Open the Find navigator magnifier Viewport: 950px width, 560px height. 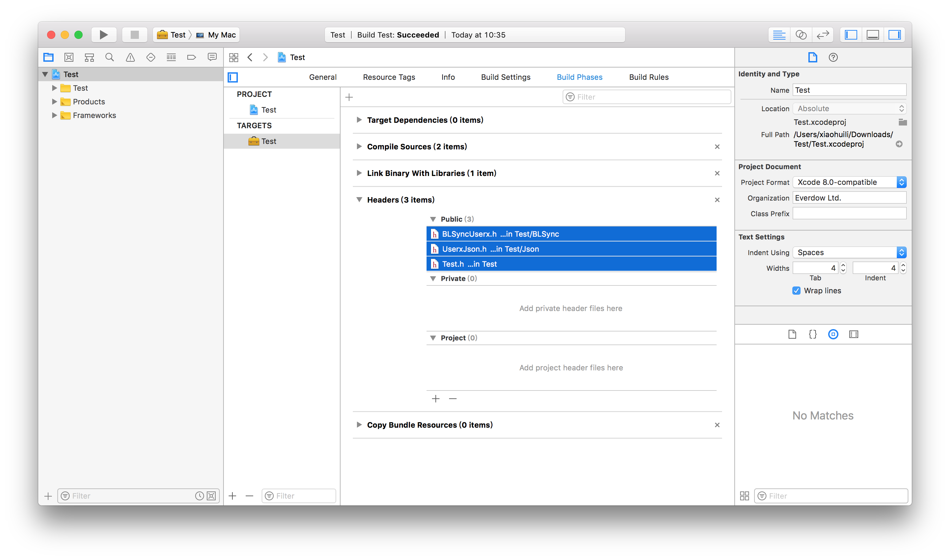coord(110,57)
